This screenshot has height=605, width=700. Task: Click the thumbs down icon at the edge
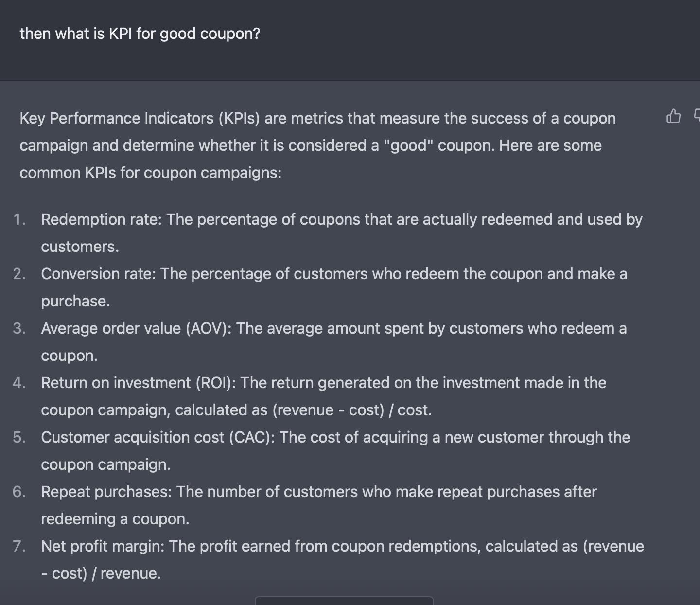(x=697, y=116)
